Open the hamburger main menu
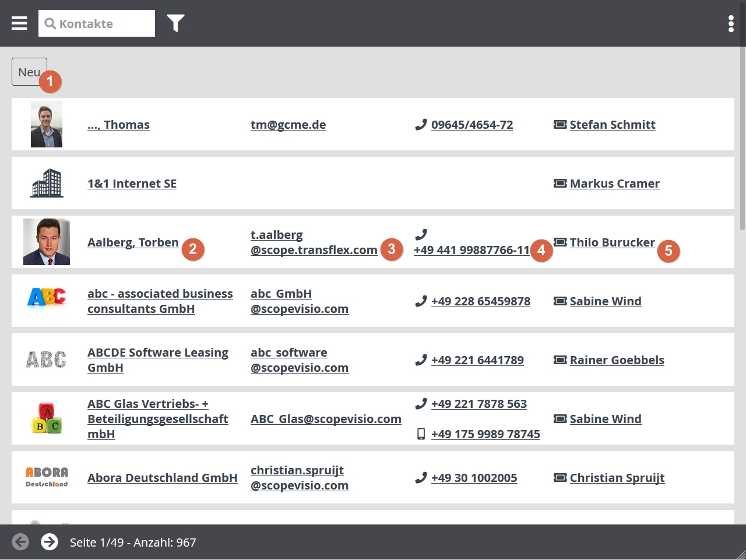Viewport: 746px width, 560px height. (19, 23)
